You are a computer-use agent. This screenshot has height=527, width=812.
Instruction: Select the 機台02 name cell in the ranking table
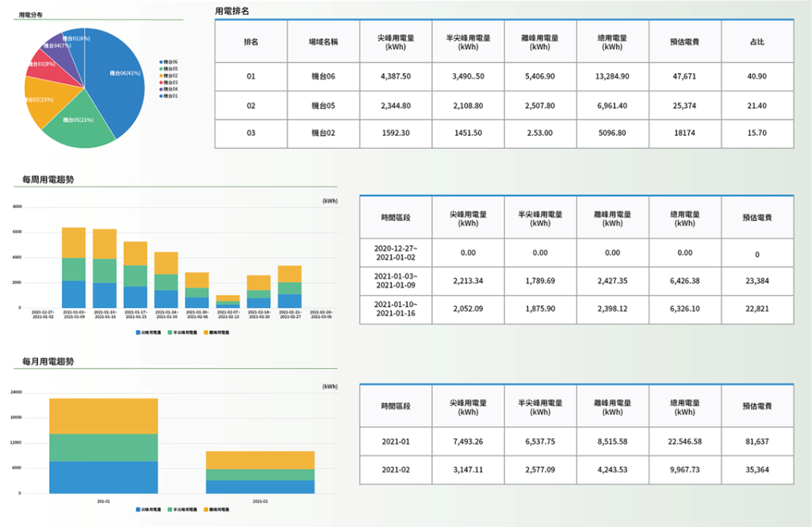click(324, 133)
